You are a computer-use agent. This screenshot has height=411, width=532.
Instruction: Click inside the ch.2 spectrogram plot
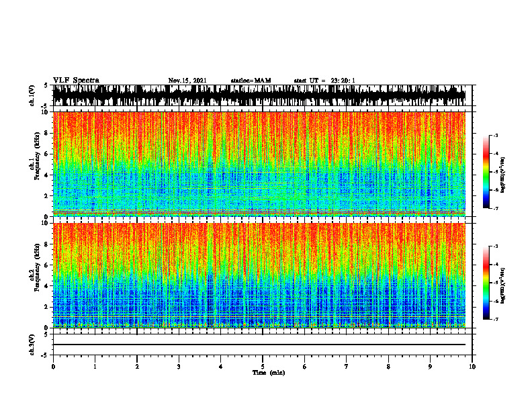point(259,275)
